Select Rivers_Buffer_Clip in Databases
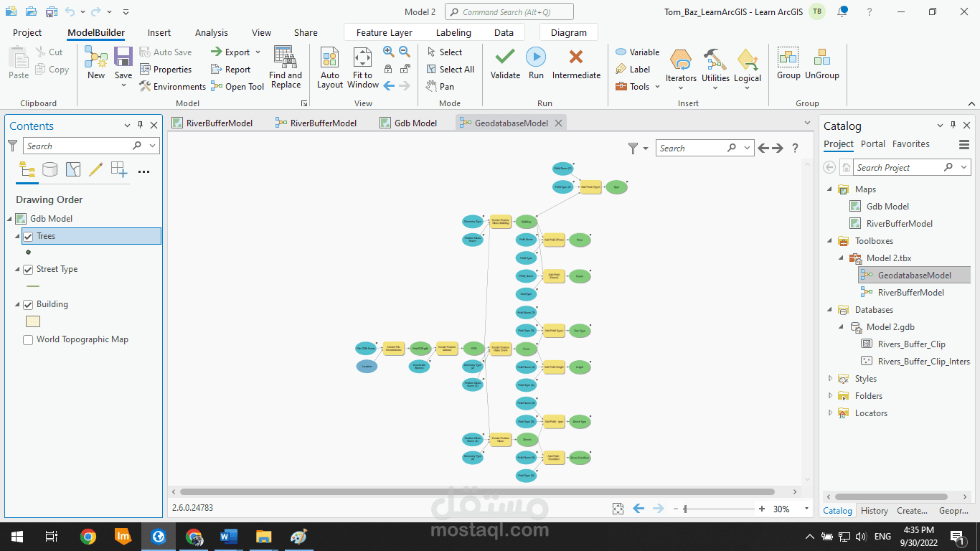 (x=913, y=344)
